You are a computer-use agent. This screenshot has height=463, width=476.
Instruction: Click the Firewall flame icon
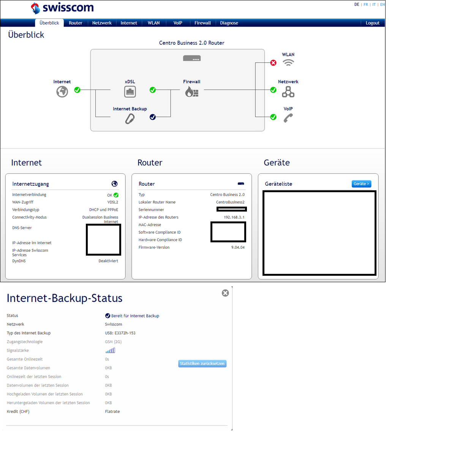click(x=191, y=92)
